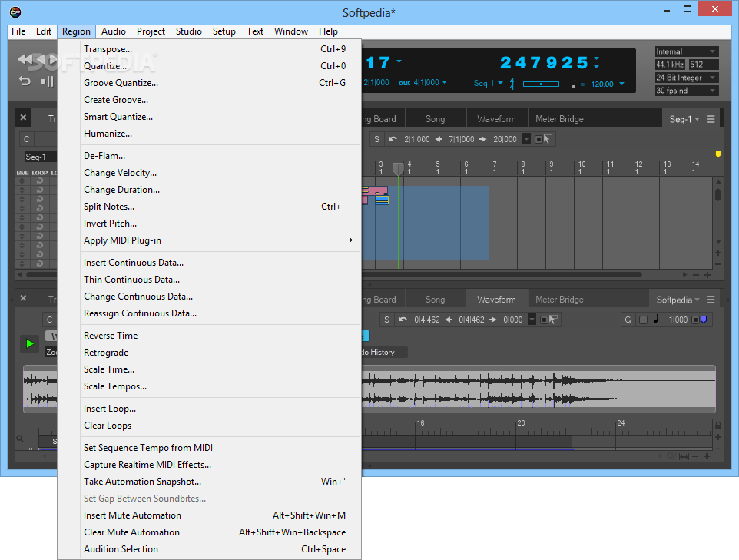Image resolution: width=739 pixels, height=560 pixels.
Task: Click the left arrow before 7|1|000
Action: coord(439,139)
